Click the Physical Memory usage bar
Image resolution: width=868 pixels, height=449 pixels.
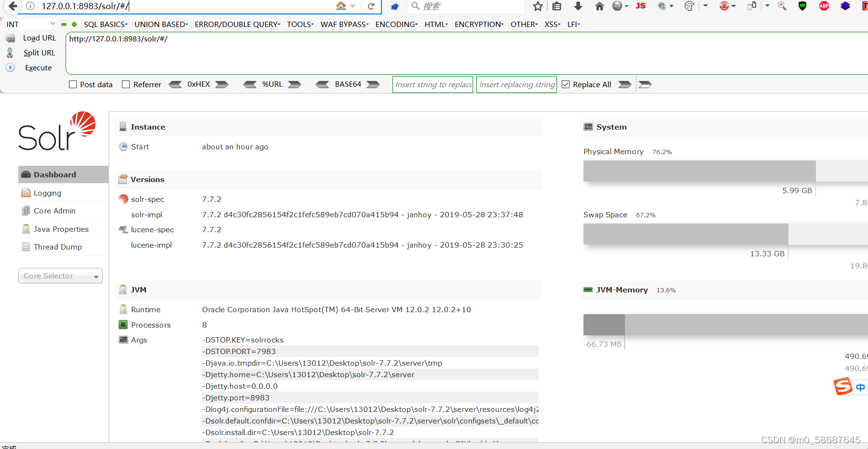pos(726,171)
